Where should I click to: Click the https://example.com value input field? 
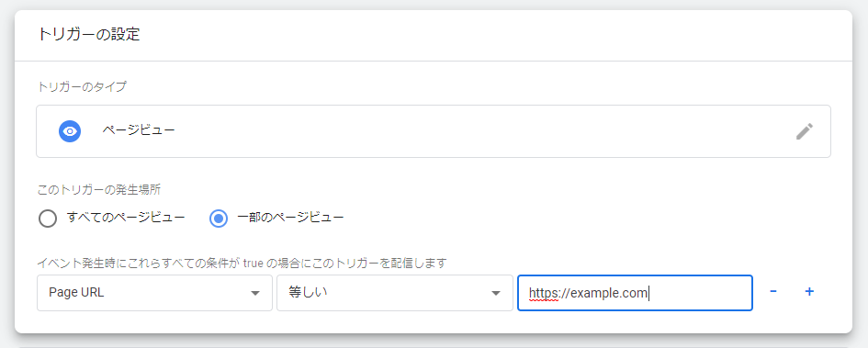point(635,293)
